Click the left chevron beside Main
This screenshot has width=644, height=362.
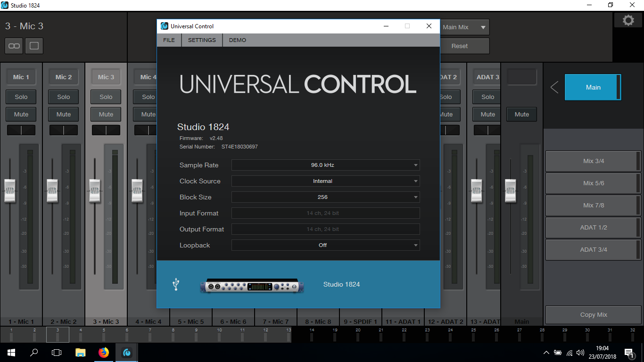(x=554, y=87)
